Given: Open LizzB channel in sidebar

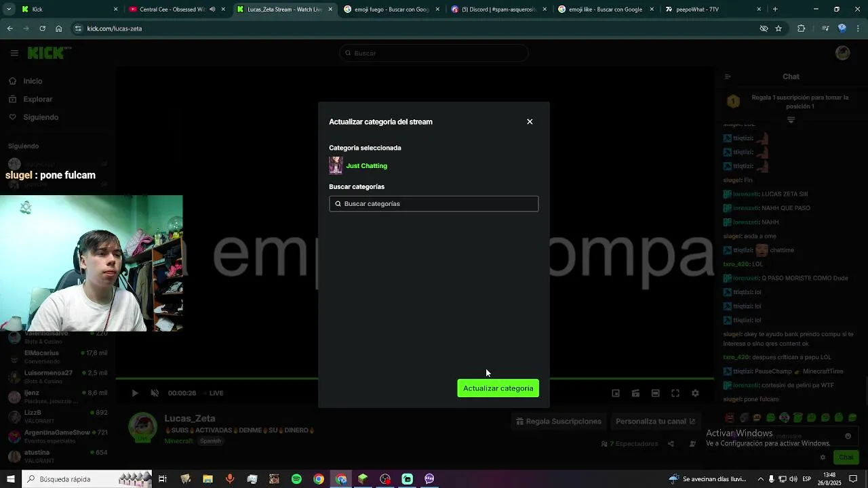Looking at the screenshot, I should coord(58,416).
